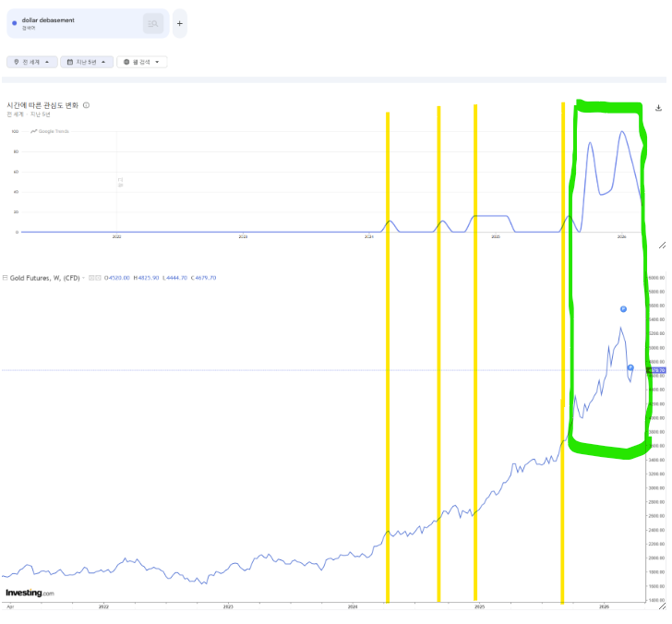Add a comparison term with plus button
Screen dimensions: 672x624
pos(179,23)
